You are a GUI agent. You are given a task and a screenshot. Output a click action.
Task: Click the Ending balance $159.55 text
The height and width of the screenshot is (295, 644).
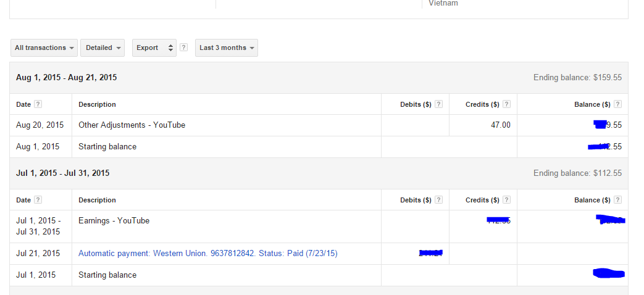(577, 78)
